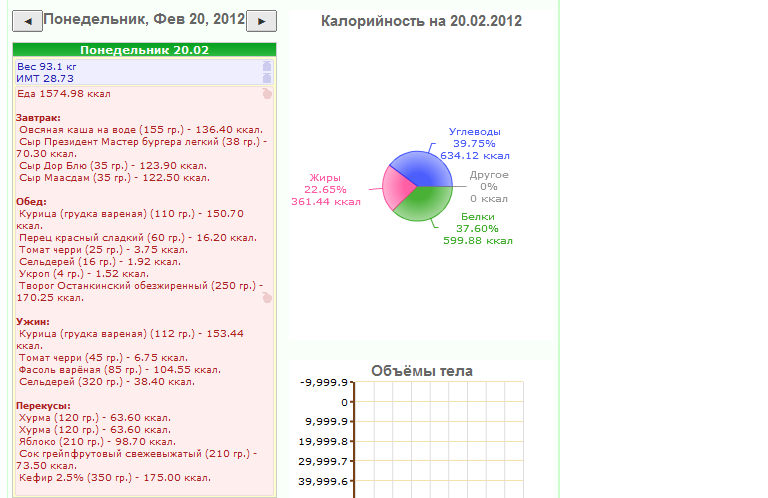This screenshot has width=768, height=498.
Task: Select Сок грейпфрутовый свежевыжатый (210 гр.) entry
Action: click(x=137, y=459)
